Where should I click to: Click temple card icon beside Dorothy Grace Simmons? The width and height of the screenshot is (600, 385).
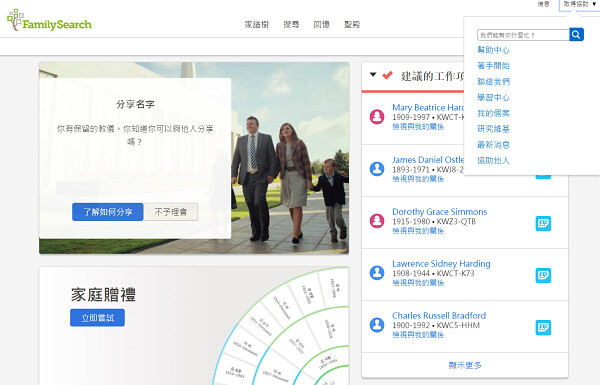(543, 223)
